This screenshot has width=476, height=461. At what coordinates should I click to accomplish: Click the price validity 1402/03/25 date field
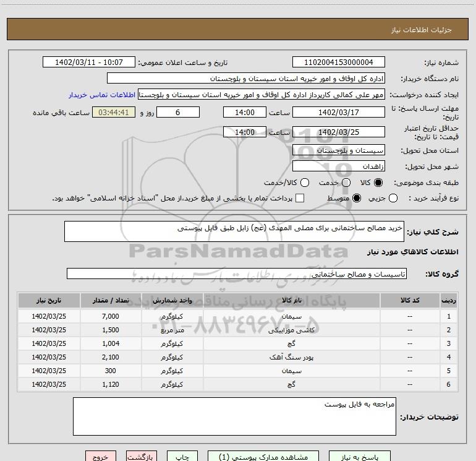coord(339,132)
